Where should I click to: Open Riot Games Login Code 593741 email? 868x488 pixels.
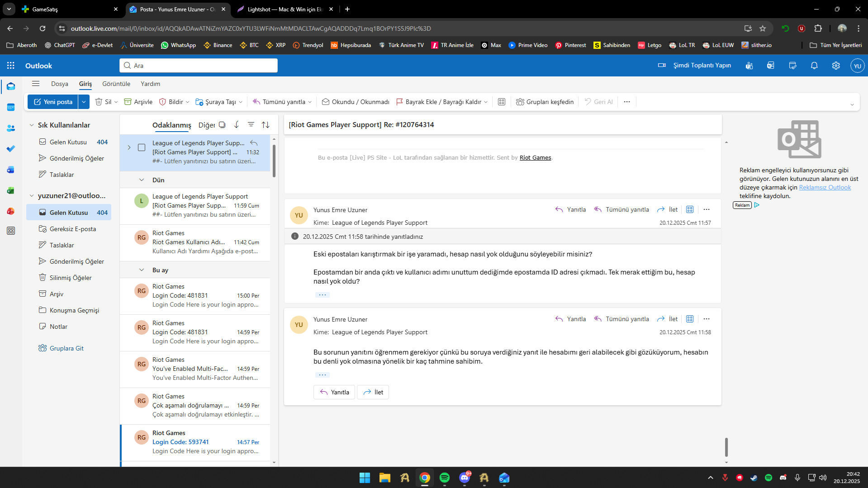195,442
